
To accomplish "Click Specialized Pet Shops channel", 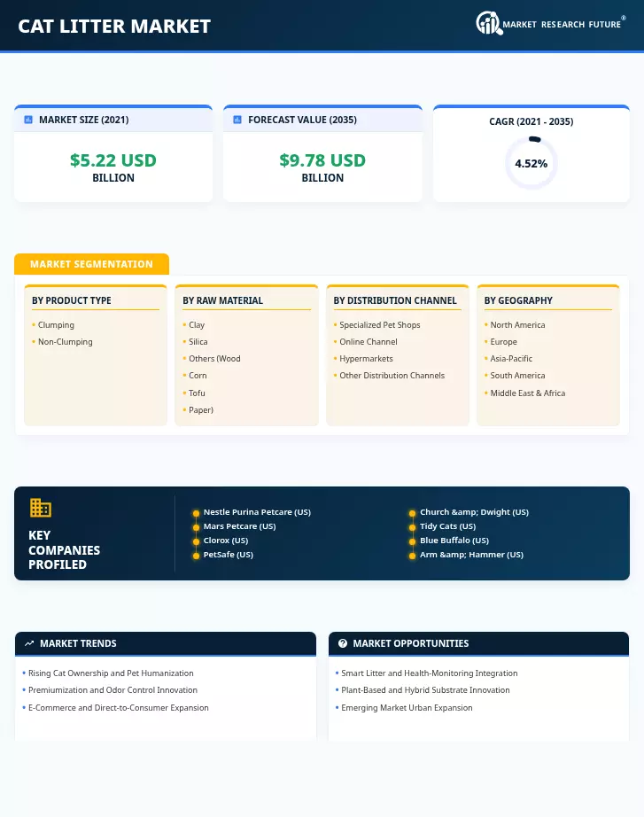I will 379,325.
